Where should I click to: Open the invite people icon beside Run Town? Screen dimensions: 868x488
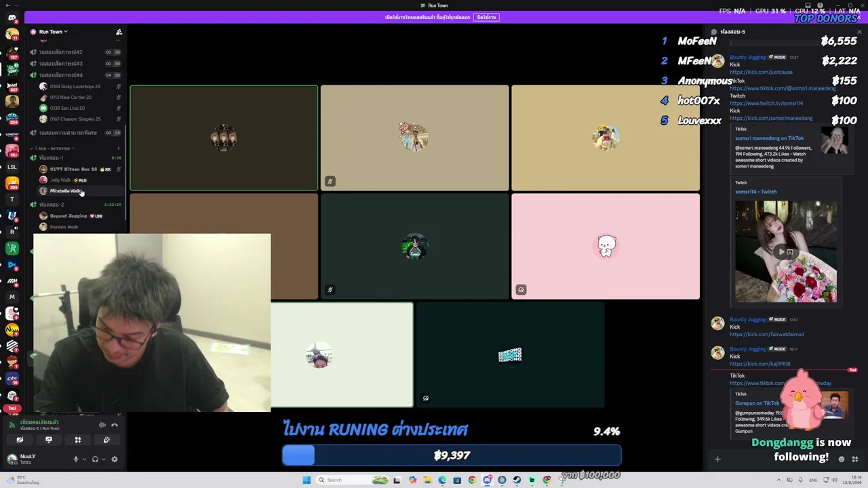pyautogui.click(x=119, y=32)
